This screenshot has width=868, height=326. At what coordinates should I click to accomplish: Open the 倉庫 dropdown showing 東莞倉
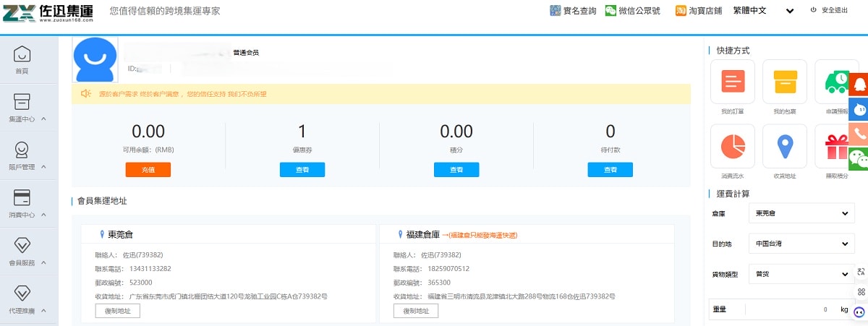coord(801,214)
